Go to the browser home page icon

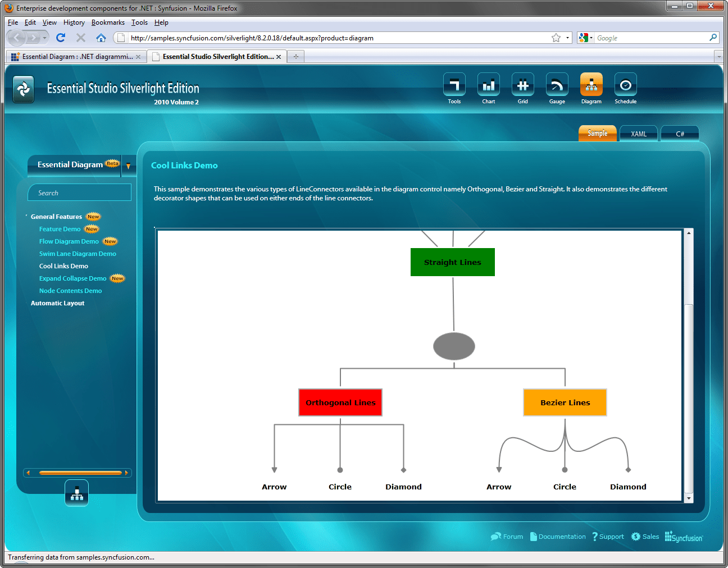click(x=101, y=38)
